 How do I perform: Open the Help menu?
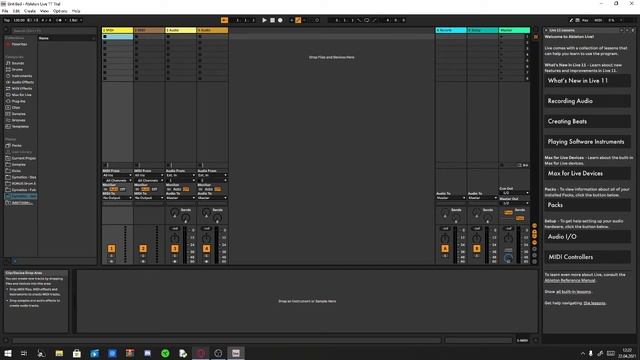76,11
